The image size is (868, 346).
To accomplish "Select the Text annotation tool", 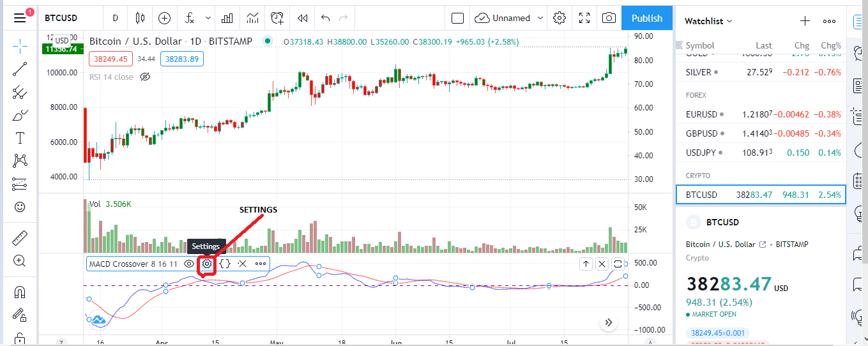I will pyautogui.click(x=20, y=138).
